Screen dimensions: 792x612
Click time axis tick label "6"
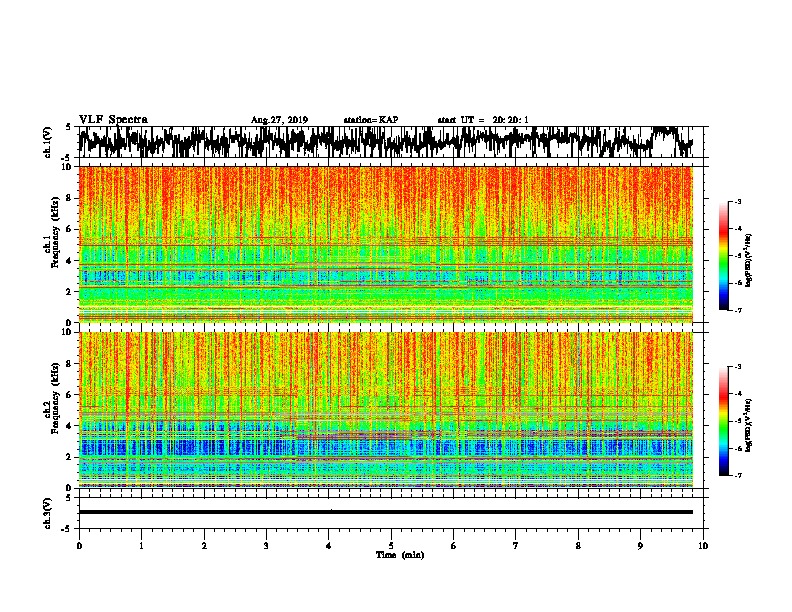[454, 546]
